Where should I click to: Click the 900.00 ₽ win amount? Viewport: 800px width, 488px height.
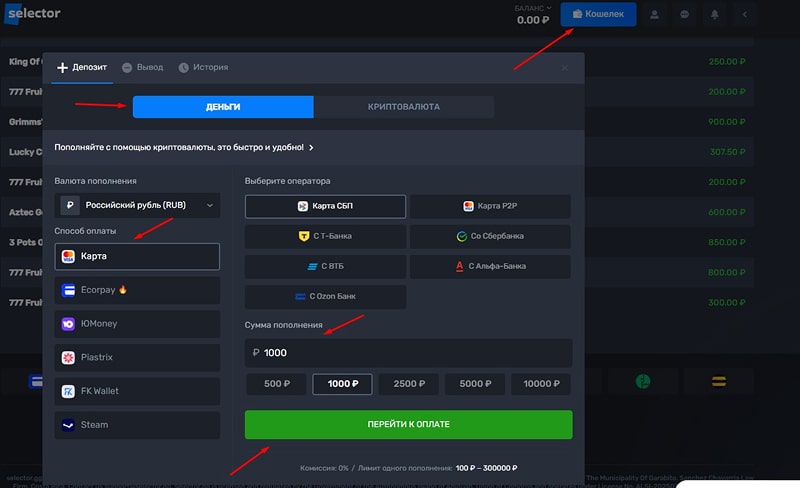(727, 122)
